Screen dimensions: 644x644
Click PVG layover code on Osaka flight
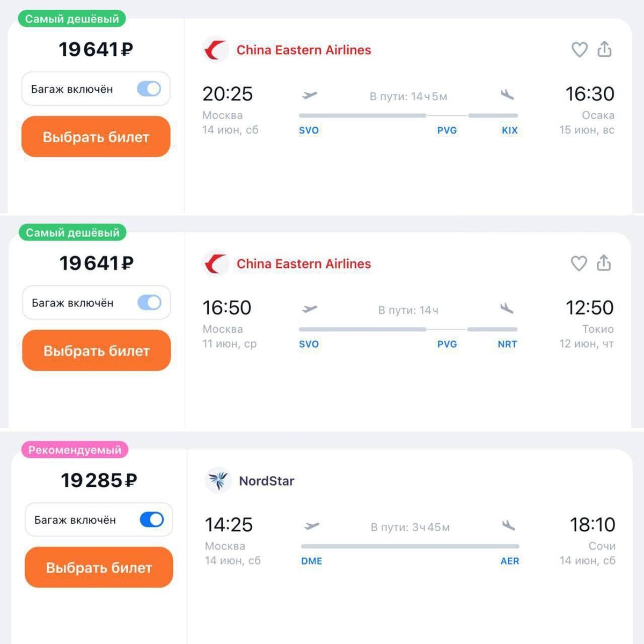tap(447, 130)
